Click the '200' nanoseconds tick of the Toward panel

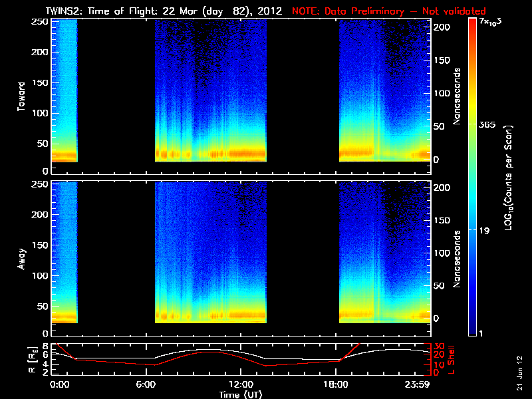pyautogui.click(x=442, y=27)
